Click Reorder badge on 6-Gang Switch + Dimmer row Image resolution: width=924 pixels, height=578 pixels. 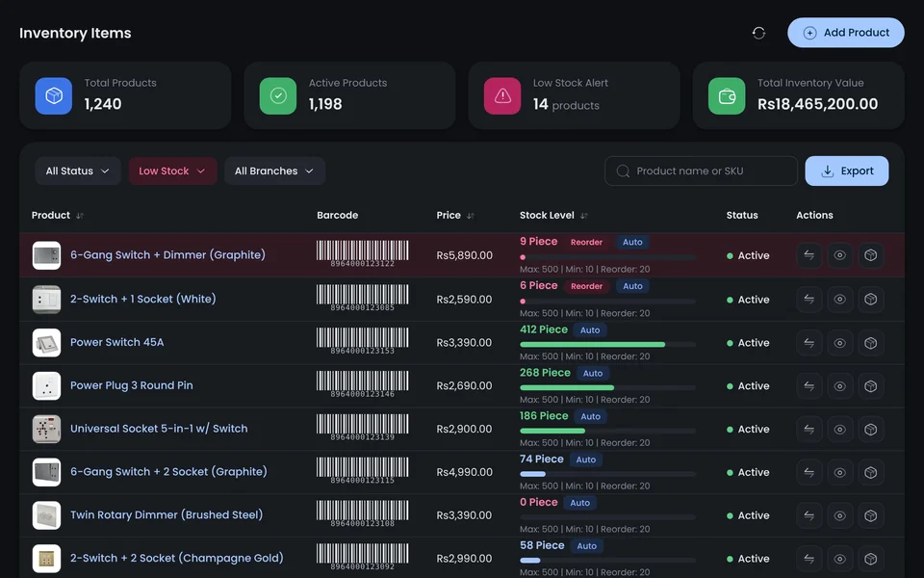(586, 242)
